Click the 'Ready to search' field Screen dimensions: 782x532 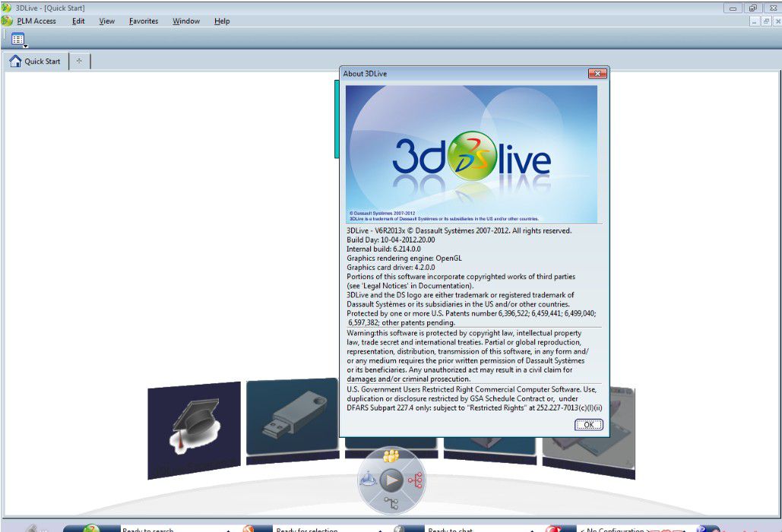173,529
